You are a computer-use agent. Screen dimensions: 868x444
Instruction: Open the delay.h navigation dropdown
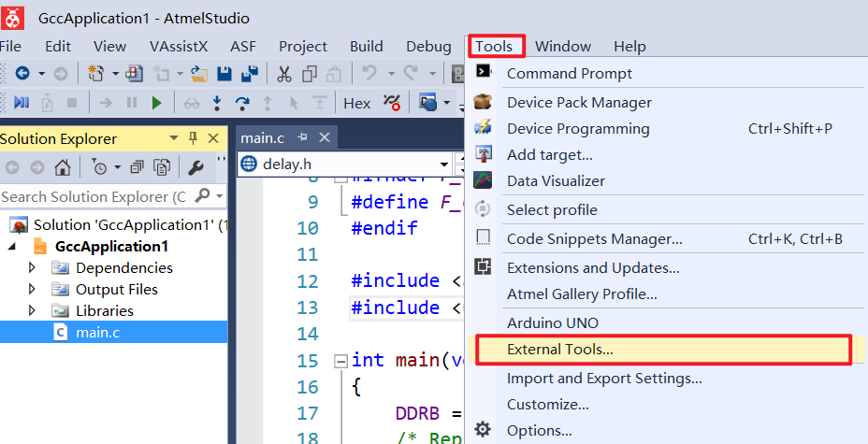coord(444,165)
